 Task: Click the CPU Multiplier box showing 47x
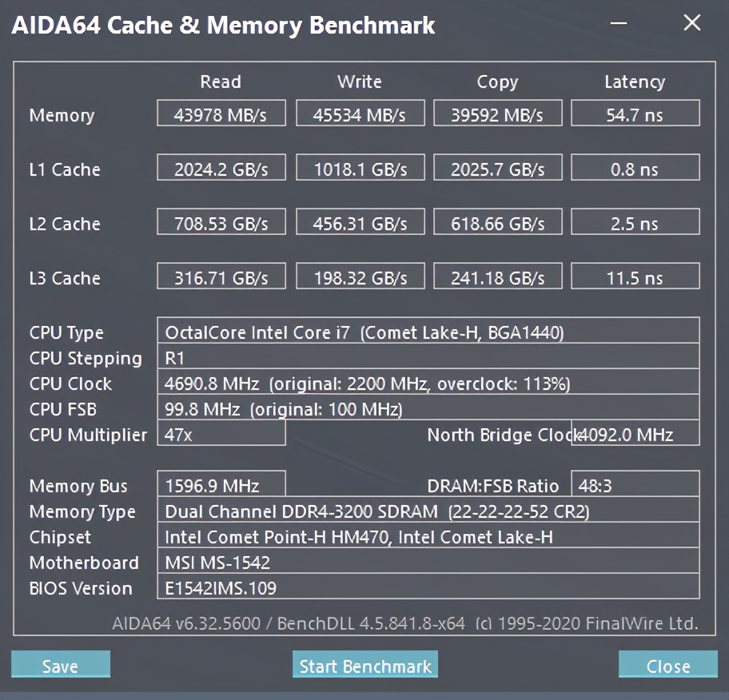[x=221, y=434]
